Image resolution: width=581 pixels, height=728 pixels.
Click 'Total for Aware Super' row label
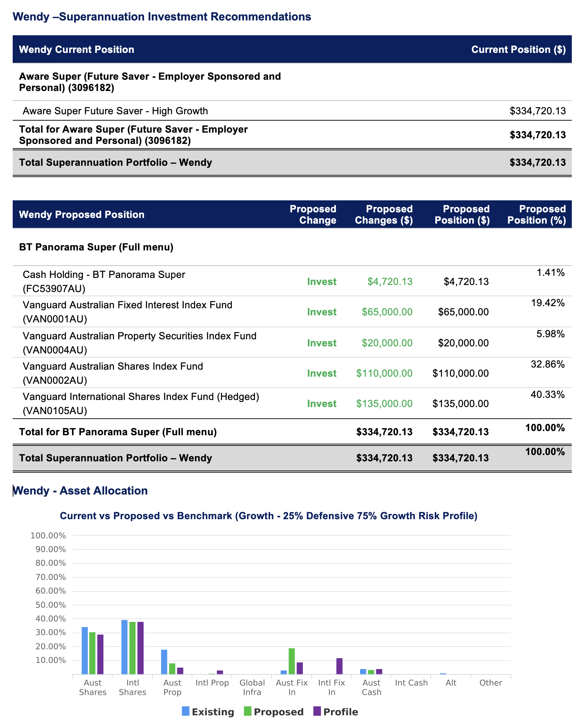133,135
